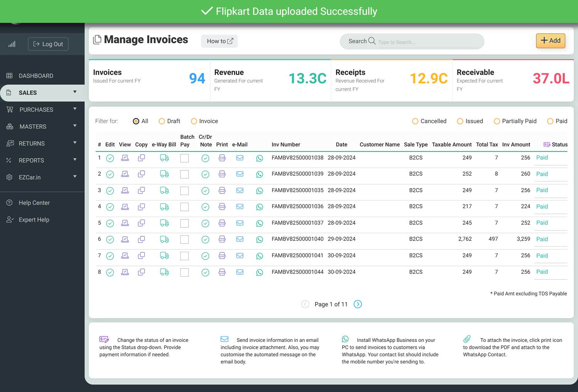Open the View icon for invoice FAMBV82500001039
The image size is (578, 392).
125,174
